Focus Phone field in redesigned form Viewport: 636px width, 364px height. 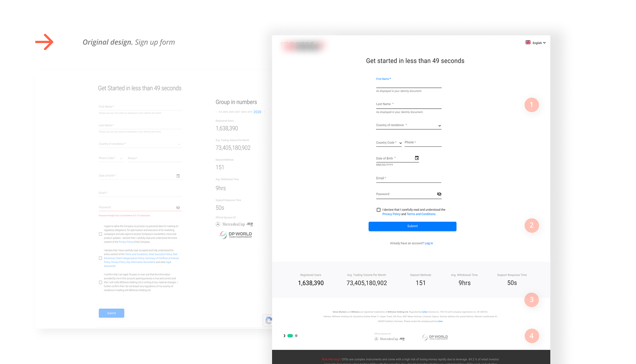(423, 143)
